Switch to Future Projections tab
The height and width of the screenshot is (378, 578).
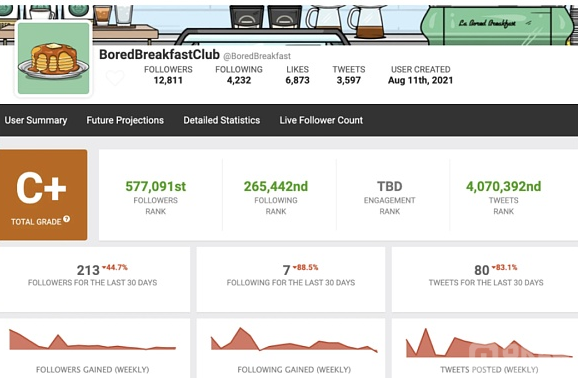[x=125, y=120]
